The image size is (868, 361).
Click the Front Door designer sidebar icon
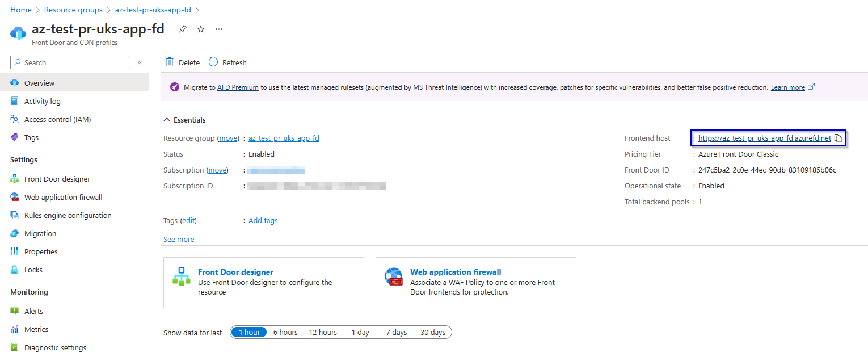coord(15,179)
